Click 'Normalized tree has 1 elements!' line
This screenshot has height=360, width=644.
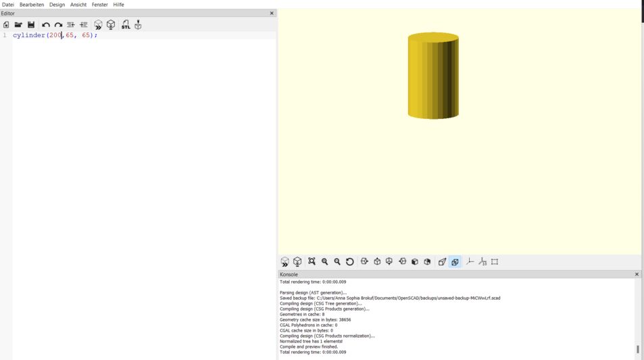click(311, 341)
